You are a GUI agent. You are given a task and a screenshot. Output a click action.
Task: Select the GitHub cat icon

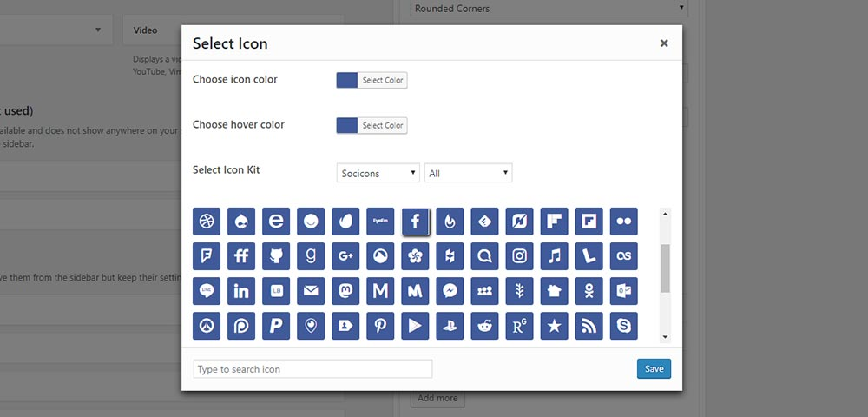tap(276, 256)
